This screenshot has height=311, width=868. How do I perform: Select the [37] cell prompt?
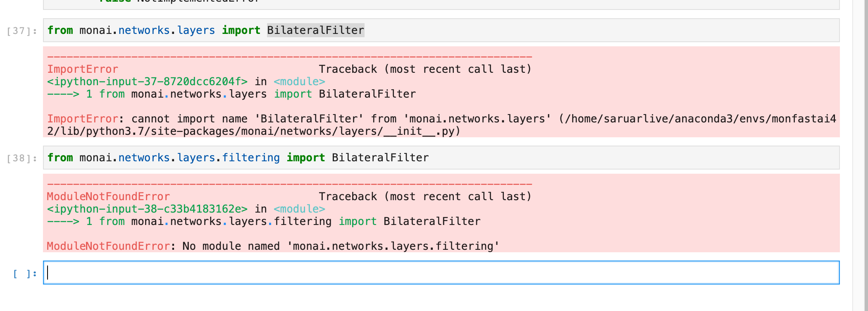coord(22,31)
